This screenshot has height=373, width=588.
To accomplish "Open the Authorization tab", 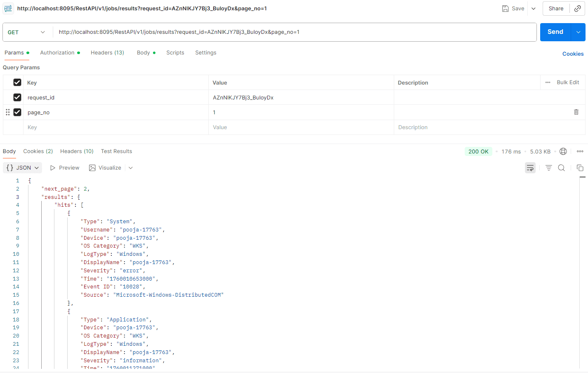I will pos(60,53).
